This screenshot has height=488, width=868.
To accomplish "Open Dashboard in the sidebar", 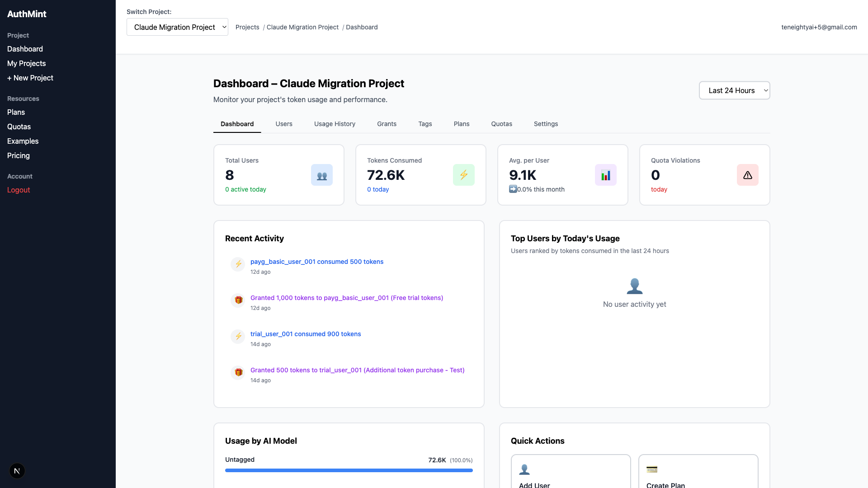I will [x=25, y=49].
